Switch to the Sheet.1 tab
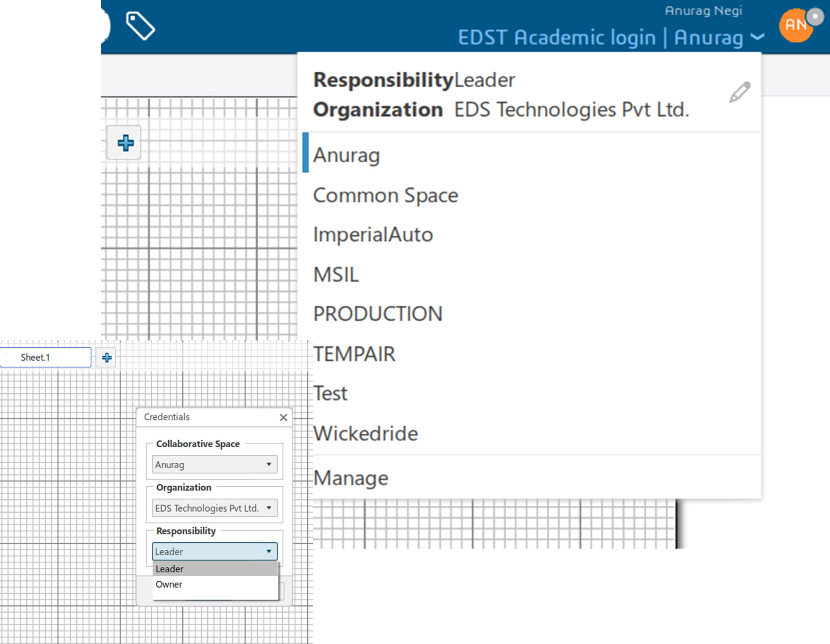This screenshot has width=830, height=644. point(36,357)
